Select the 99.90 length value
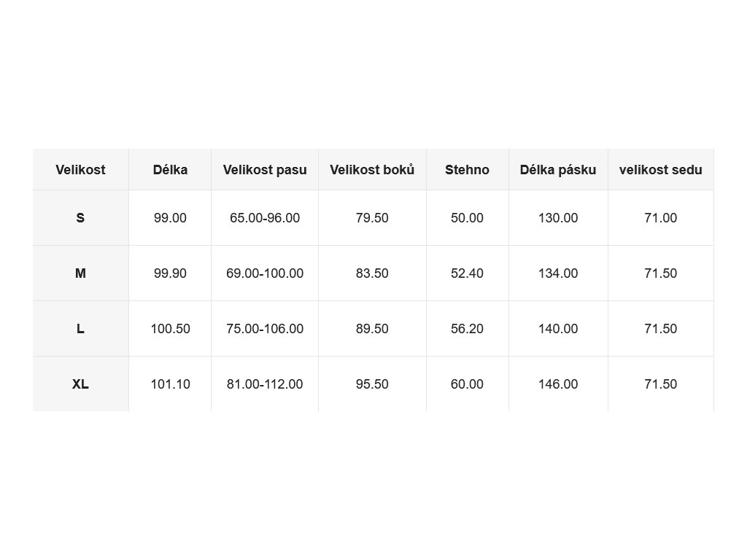Viewport: 747px width, 560px height. [x=170, y=273]
